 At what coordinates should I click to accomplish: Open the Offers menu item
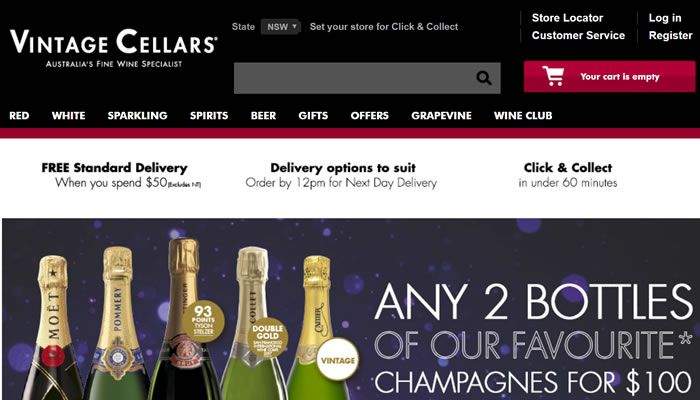point(370,116)
